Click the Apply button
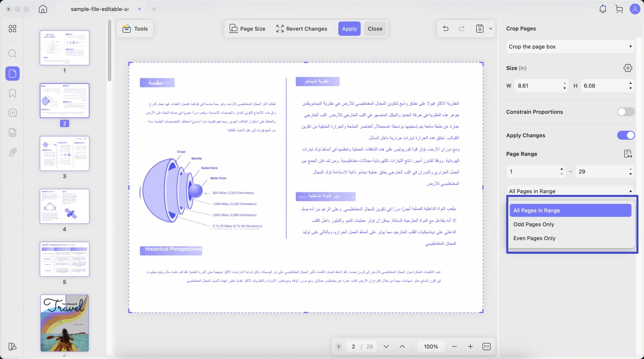 pyautogui.click(x=349, y=29)
